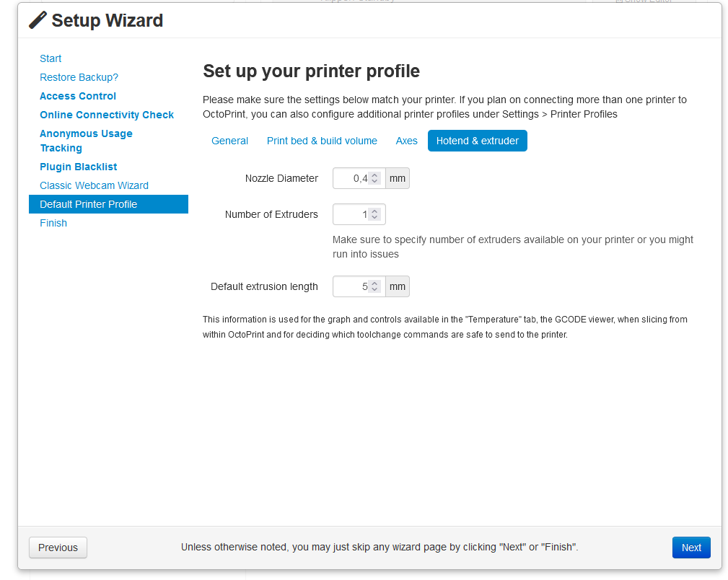Viewport: 728px width, 580px height.
Task: Select Classic Webcam Wizard step
Action: coord(94,185)
